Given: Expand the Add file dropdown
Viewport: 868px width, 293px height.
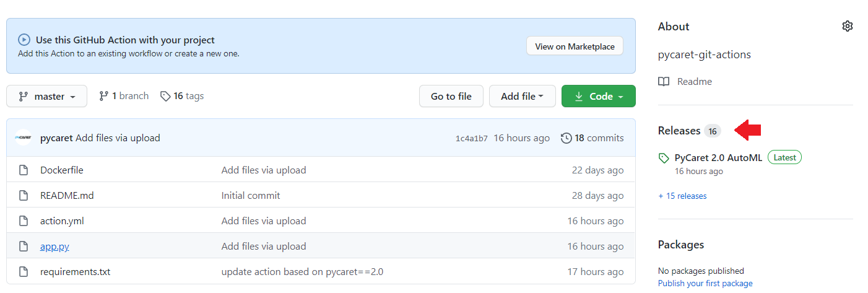Looking at the screenshot, I should 522,97.
